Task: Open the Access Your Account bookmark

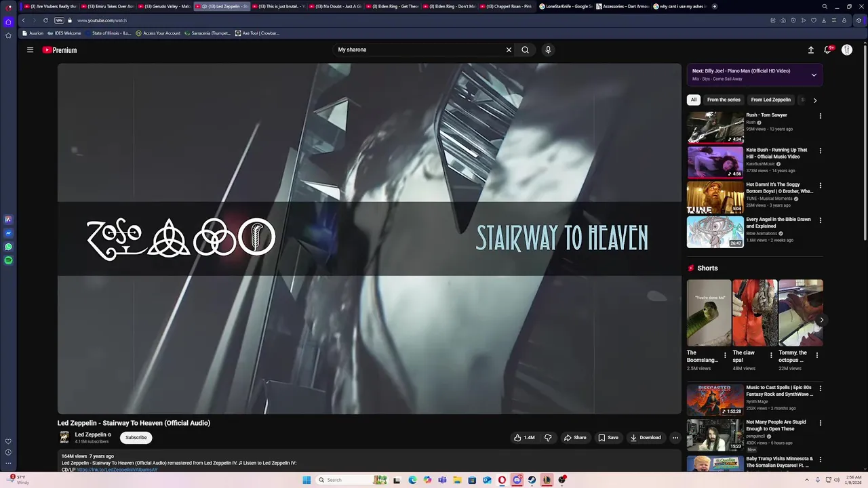Action: pos(158,33)
